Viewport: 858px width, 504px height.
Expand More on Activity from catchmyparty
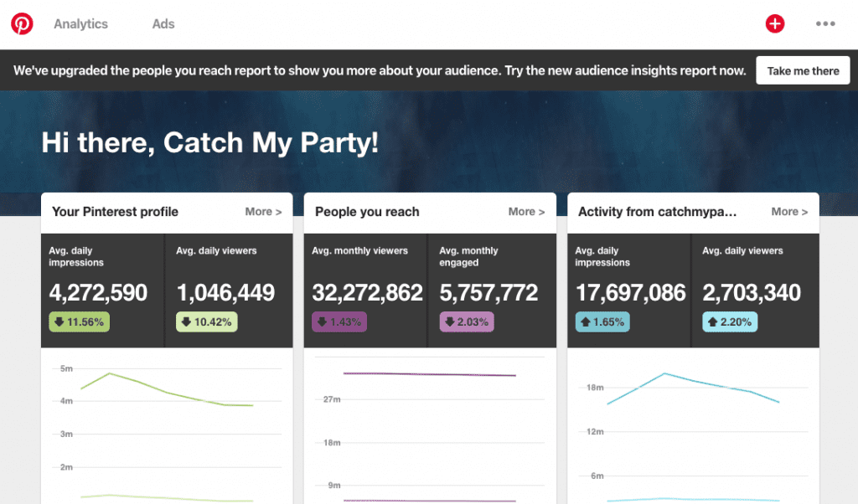point(789,212)
